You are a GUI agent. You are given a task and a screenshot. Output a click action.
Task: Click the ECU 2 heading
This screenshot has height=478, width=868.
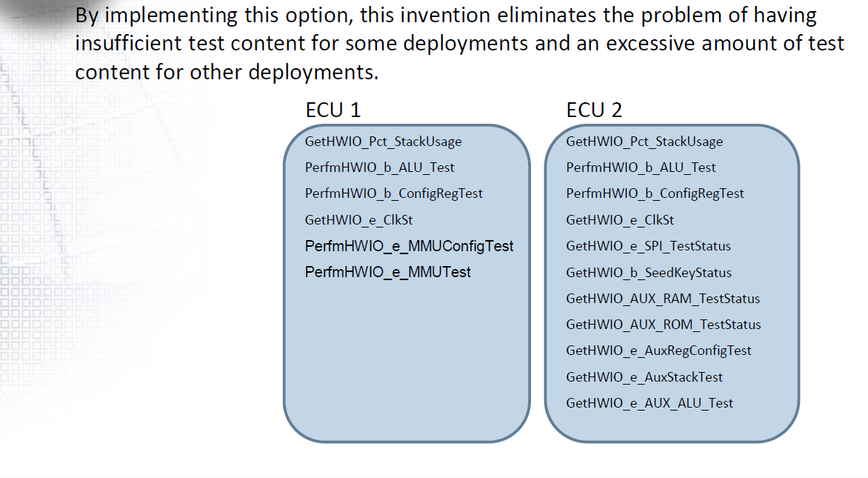pos(594,110)
